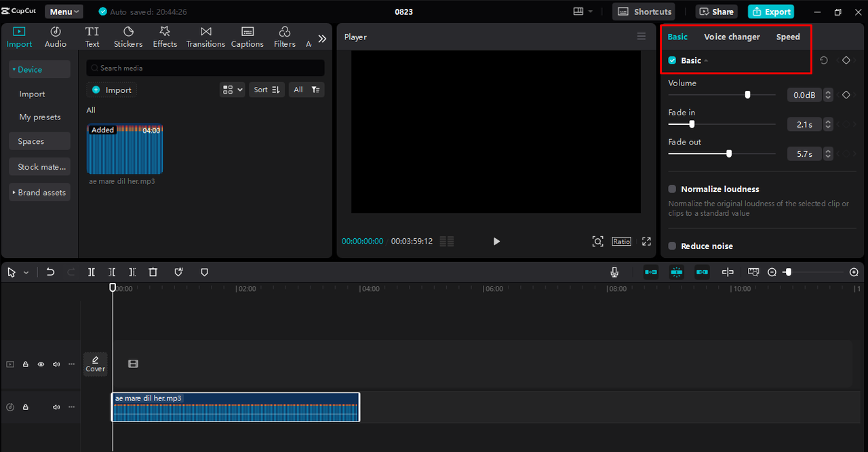Open the grid view mode dropdown
Image resolution: width=868 pixels, height=452 pixels.
click(x=232, y=90)
